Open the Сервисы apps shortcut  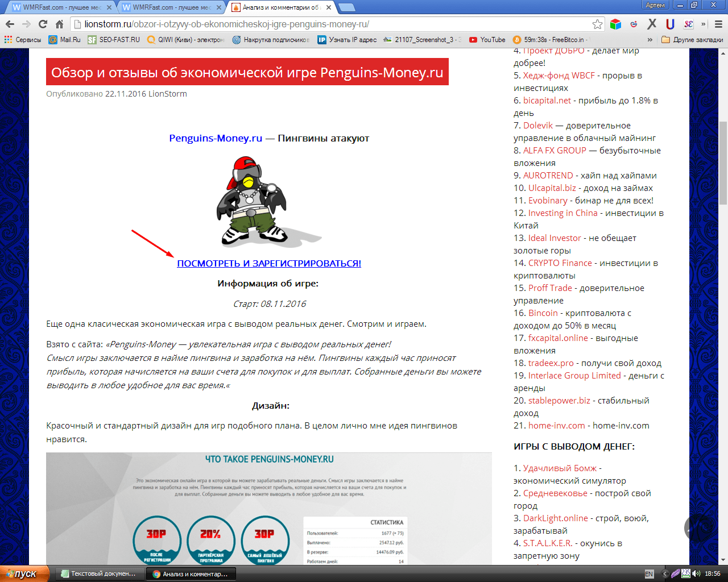click(x=23, y=40)
